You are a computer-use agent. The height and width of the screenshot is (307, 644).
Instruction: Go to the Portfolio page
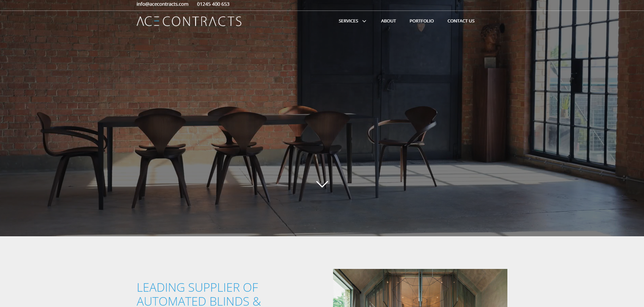(421, 21)
